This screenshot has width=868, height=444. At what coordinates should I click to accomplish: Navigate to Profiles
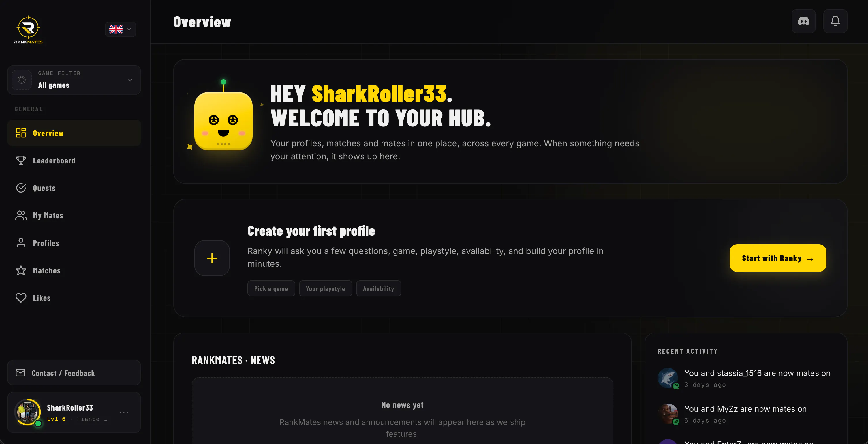pyautogui.click(x=74, y=243)
